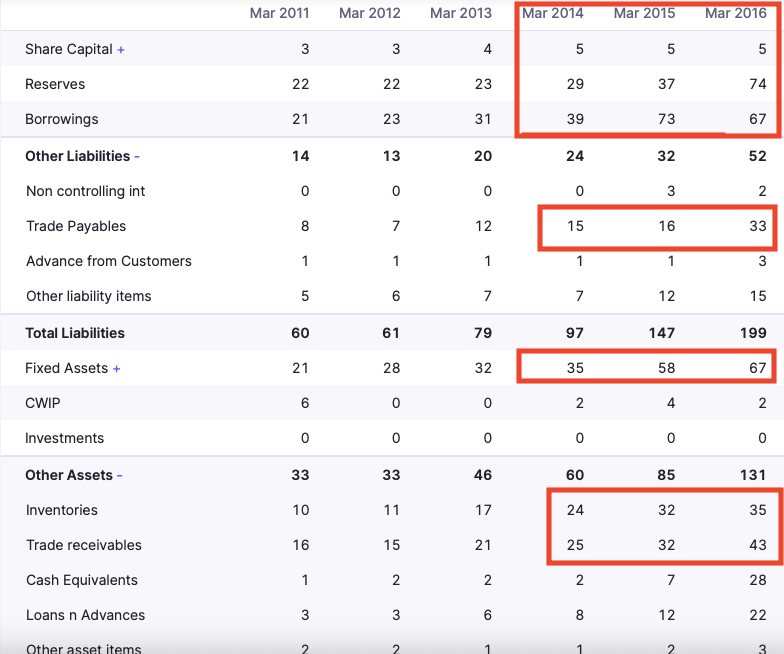Click the Cash Equivalents row label
Screen dimensions: 784x654
(x=82, y=580)
